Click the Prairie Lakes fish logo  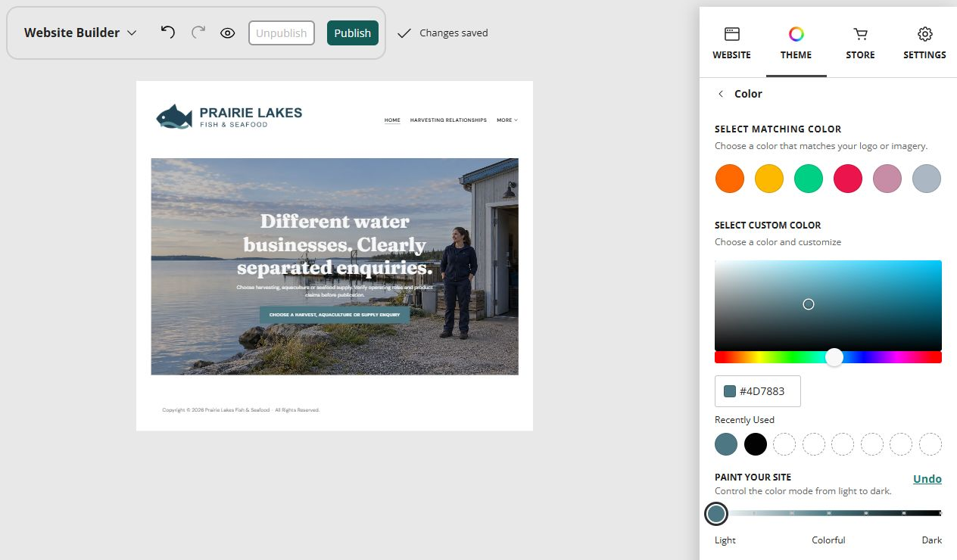point(174,117)
